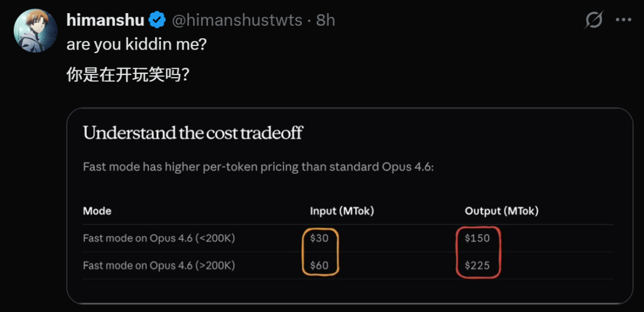Click the Fast mode pricing description sentence
The height and width of the screenshot is (312, 644).
[x=258, y=166]
